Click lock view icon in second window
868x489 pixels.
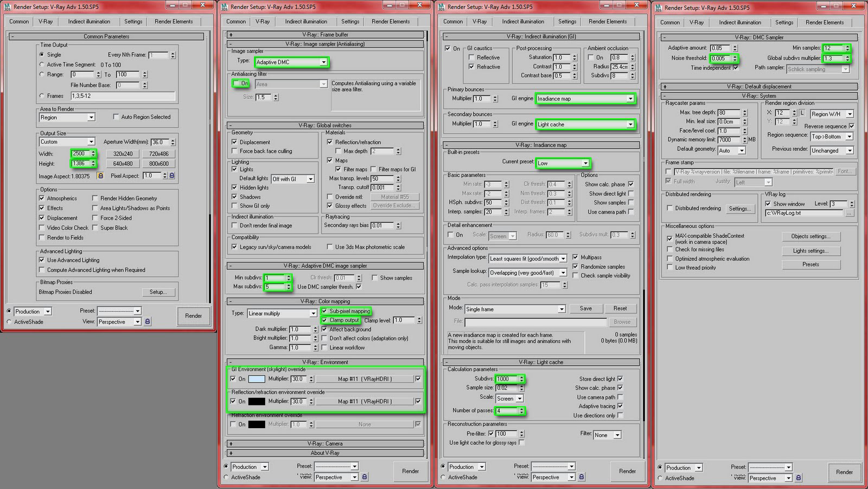pos(365,477)
